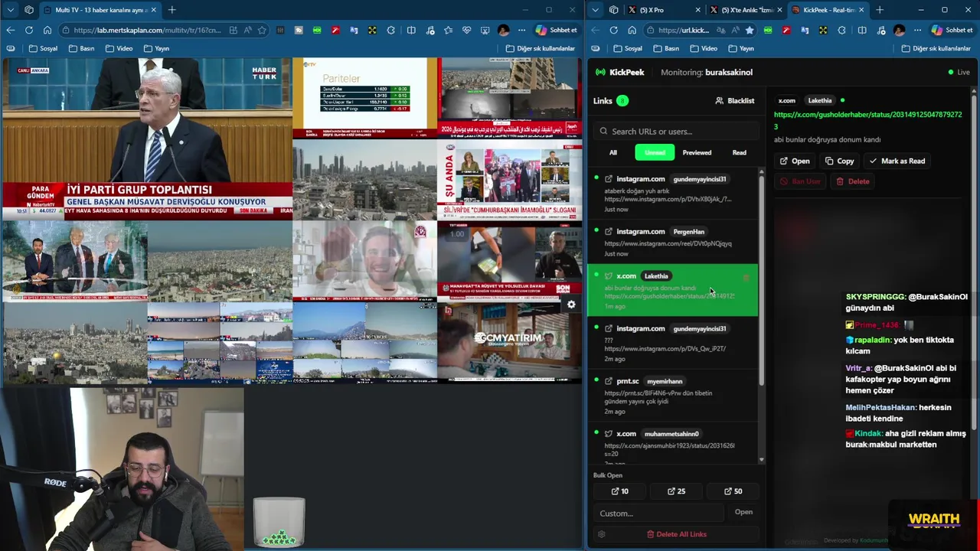Click Twitter bird icon in Lakethia row
980x551 pixels.
click(609, 276)
